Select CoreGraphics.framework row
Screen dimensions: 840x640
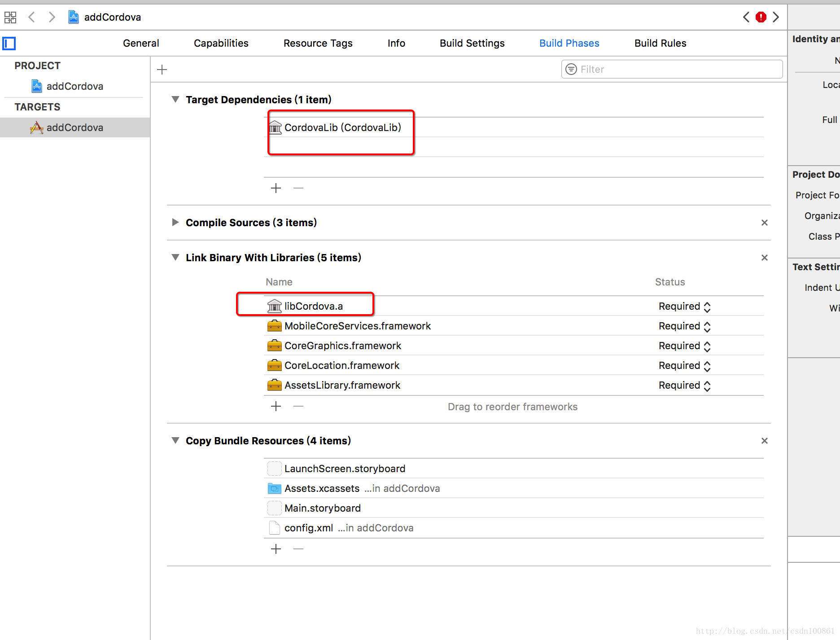click(514, 346)
